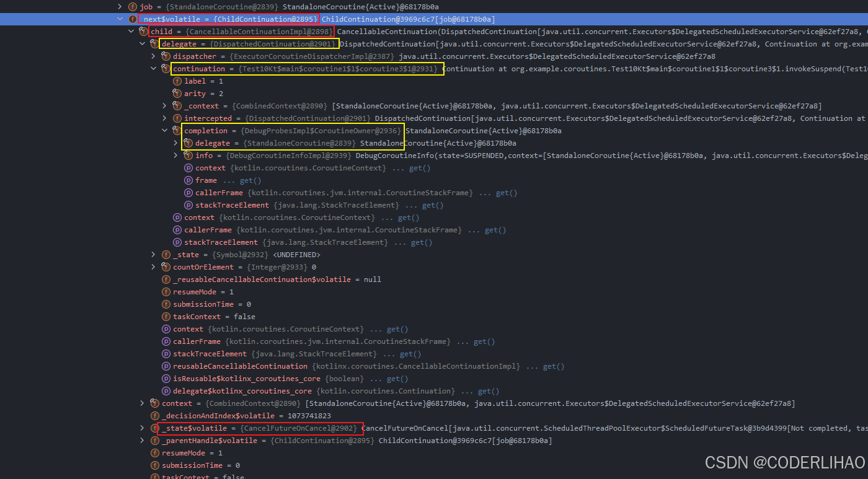This screenshot has width=868, height=479.
Task: Click get() link on the frame row
Action: pyautogui.click(x=251, y=180)
